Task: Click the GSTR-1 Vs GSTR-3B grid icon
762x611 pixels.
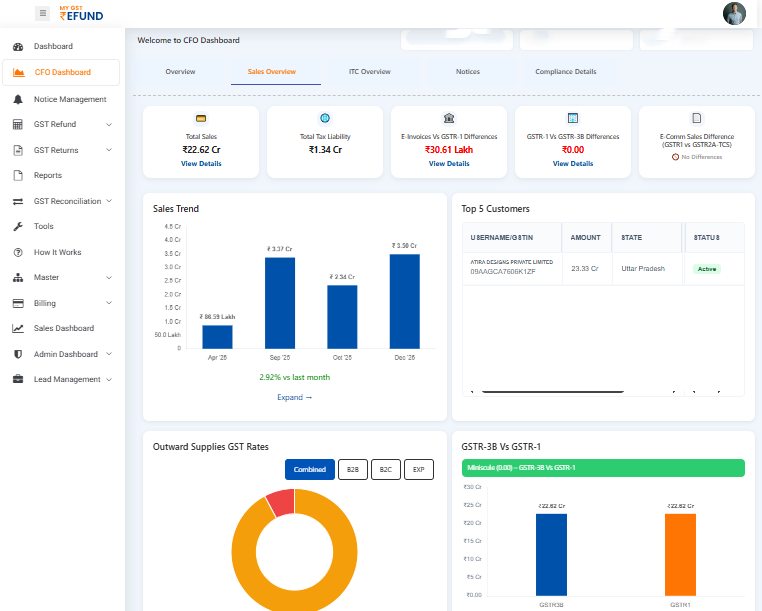Action: (x=573, y=118)
